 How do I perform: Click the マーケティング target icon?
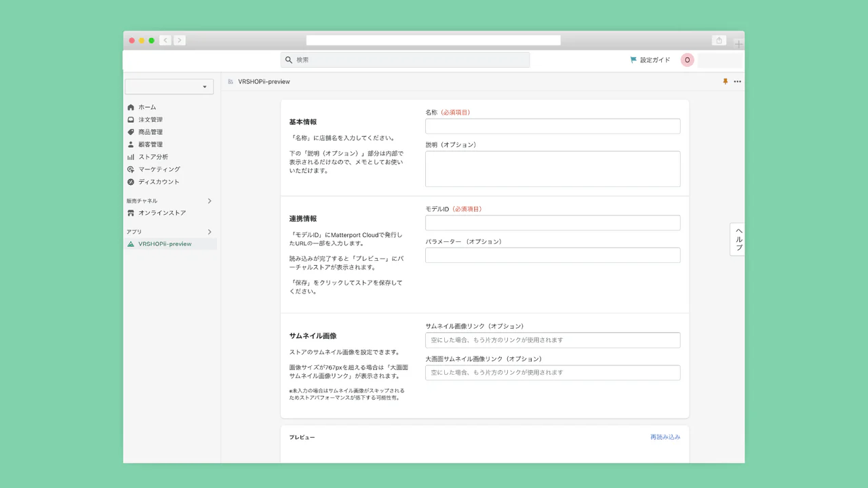coord(131,169)
